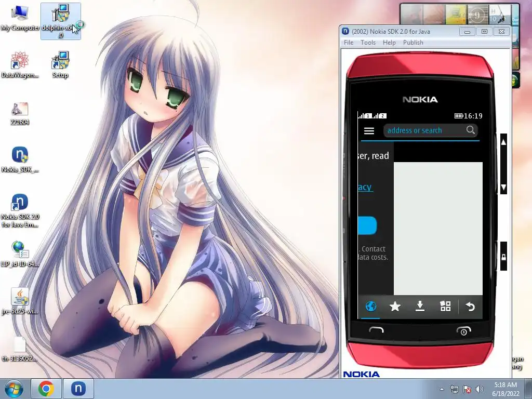
Task: Select the Nokia_SDK installer desktop icon
Action: [x=20, y=159]
